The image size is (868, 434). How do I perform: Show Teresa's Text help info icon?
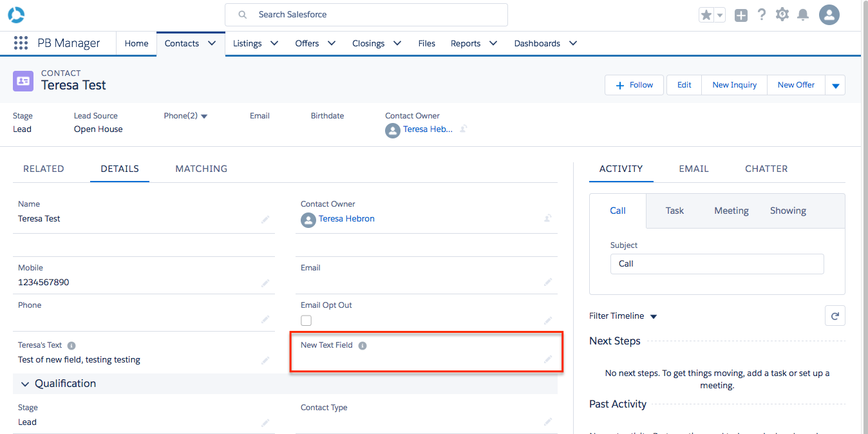pos(71,345)
